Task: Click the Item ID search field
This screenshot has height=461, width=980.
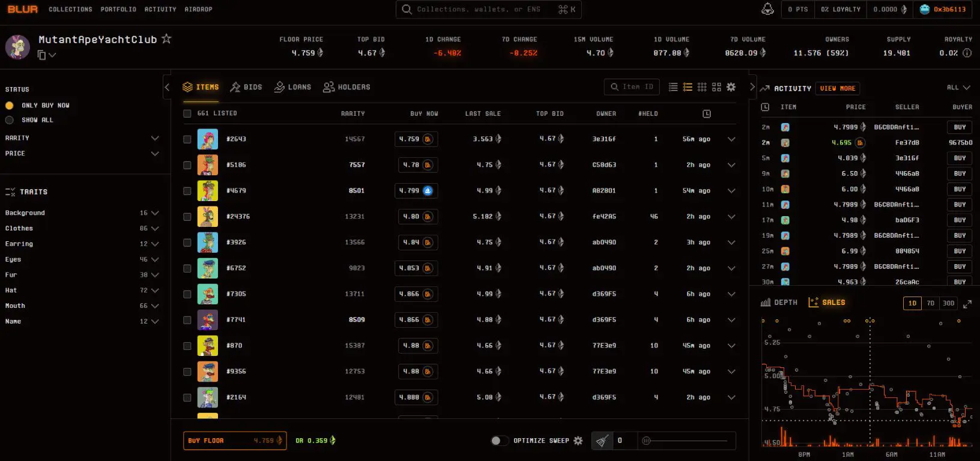Action: pos(632,87)
